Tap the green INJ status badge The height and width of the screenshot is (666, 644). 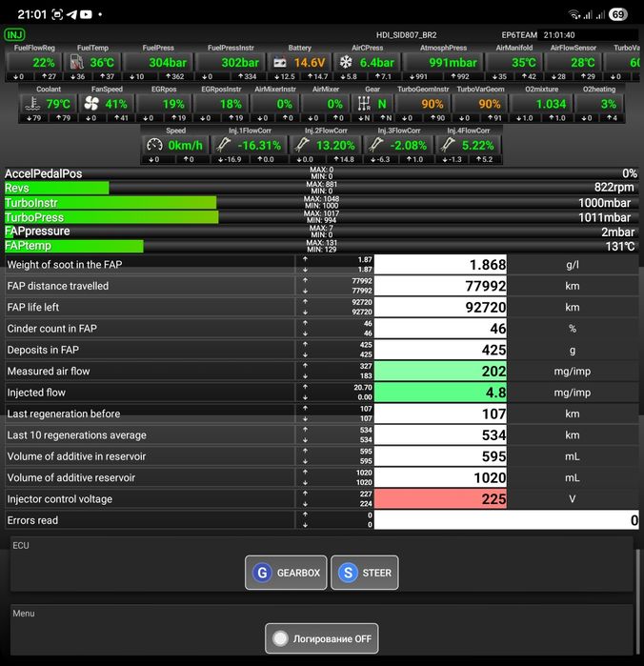coord(14,35)
